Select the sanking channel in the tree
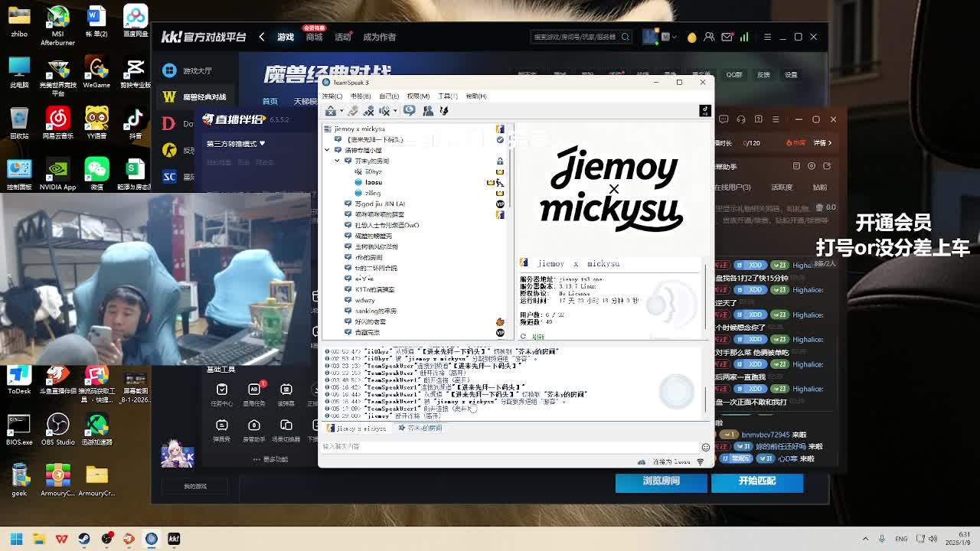Screen dimensions: 980x551 [375, 311]
